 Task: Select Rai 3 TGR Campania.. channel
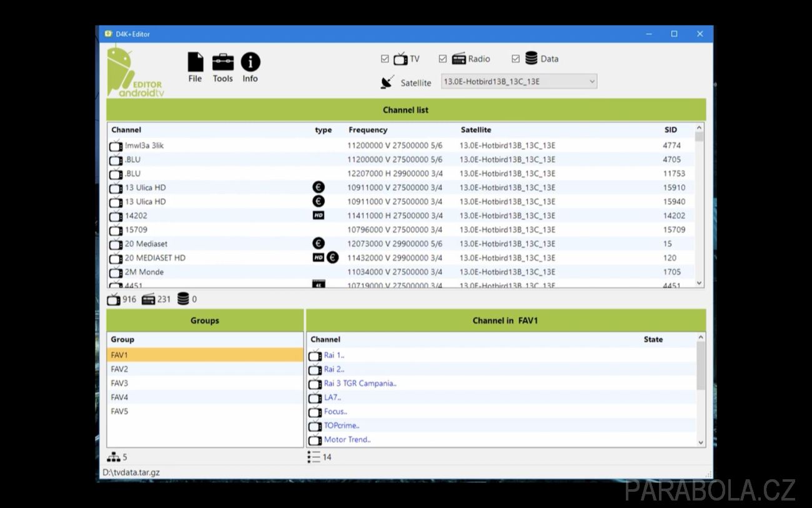(501, 383)
